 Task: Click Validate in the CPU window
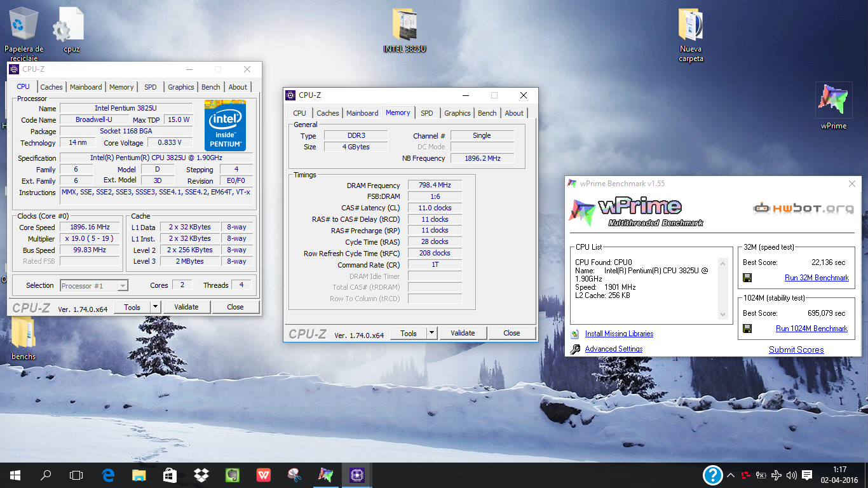(186, 307)
